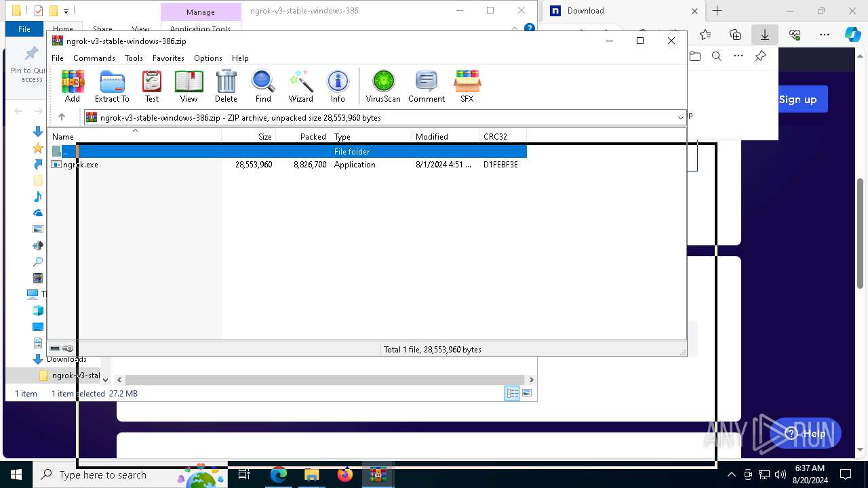Open the WinRAR File menu

coord(58,58)
